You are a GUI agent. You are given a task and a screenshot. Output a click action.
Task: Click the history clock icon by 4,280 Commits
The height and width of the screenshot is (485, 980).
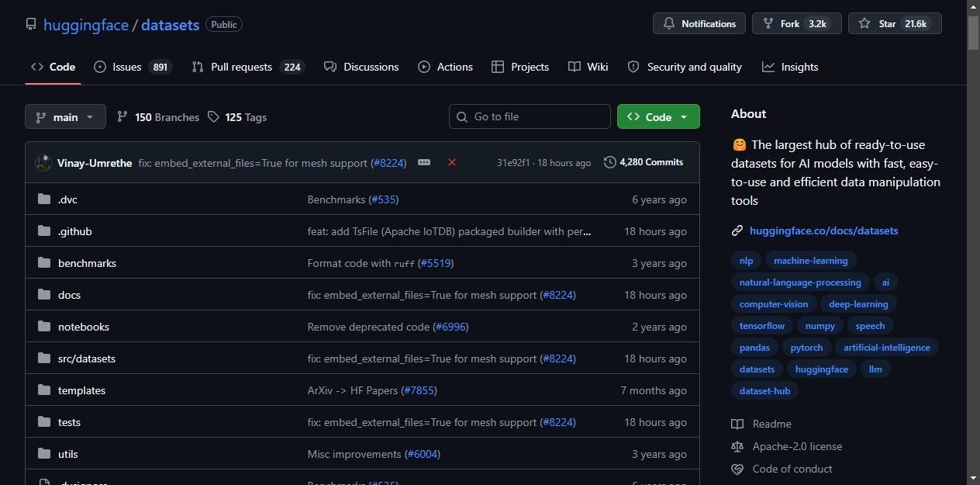610,162
